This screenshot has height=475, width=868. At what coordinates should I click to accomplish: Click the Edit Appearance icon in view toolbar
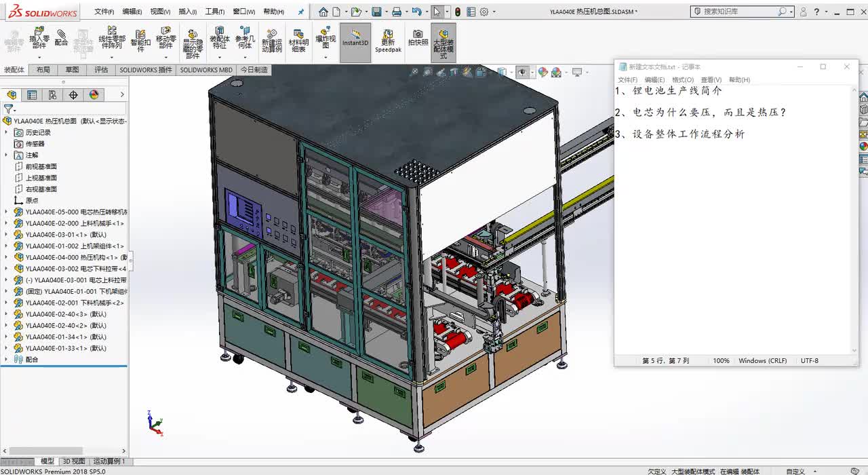click(x=543, y=72)
